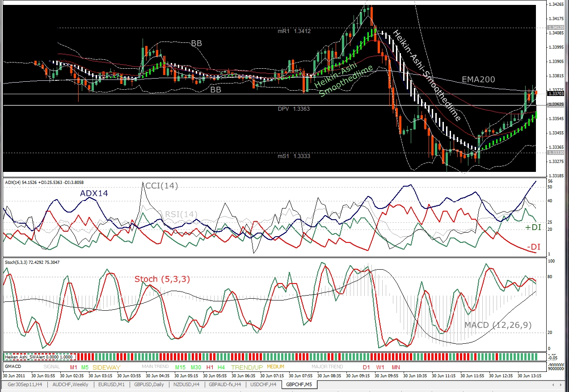Click the current price tag 1.33703
569x392 pixels.
coord(556,93)
